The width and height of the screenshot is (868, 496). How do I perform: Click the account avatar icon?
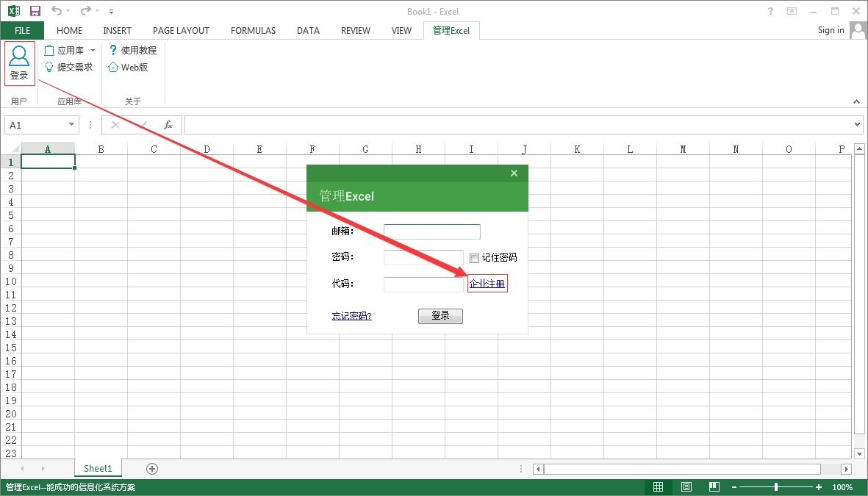point(858,30)
